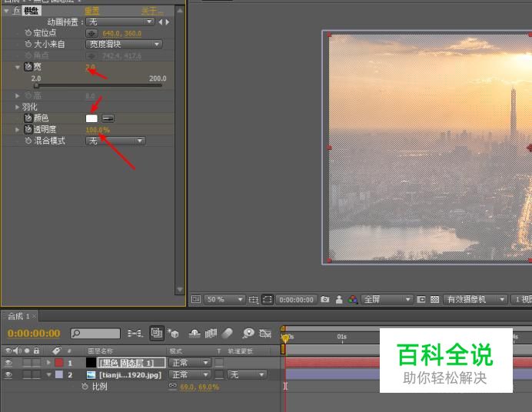532x412 pixels.
Task: Click the 定位点 crosshair point picker
Action: click(x=91, y=33)
